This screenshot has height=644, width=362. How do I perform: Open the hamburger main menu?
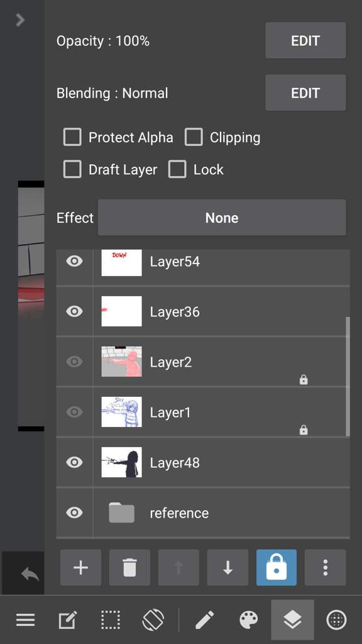tap(25, 619)
